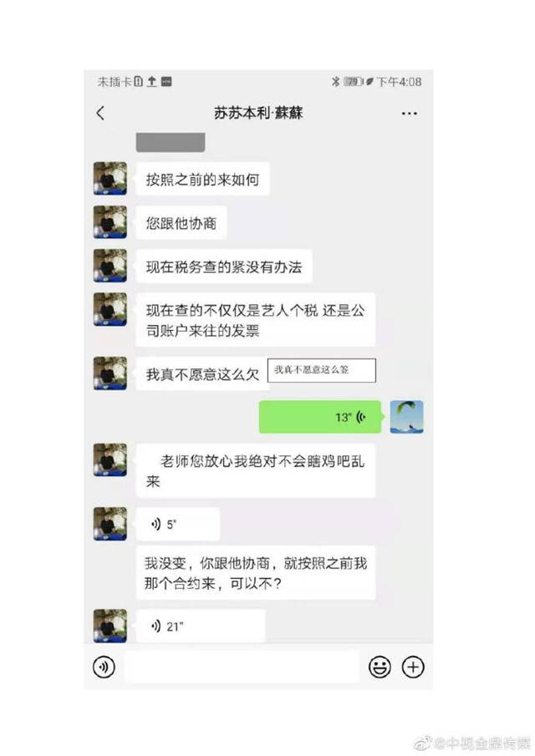Select message 您跟他协商

(181, 223)
